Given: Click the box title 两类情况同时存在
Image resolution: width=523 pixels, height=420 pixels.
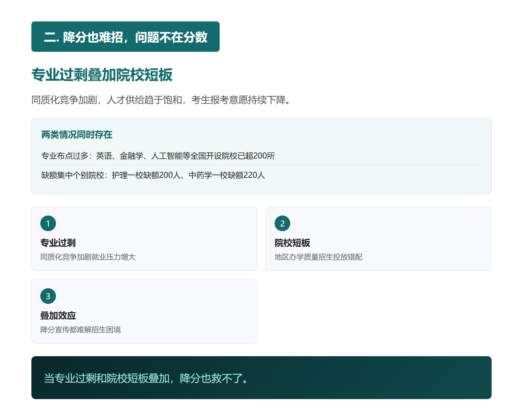Looking at the screenshot, I should [77, 135].
